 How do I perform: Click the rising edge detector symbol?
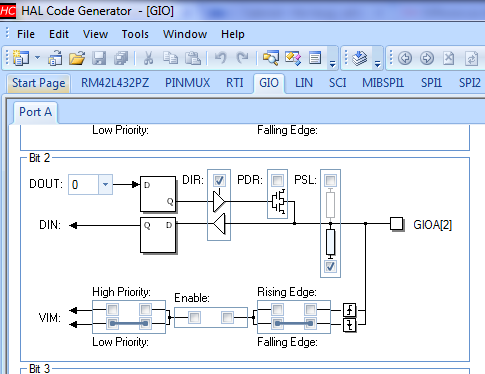350,310
